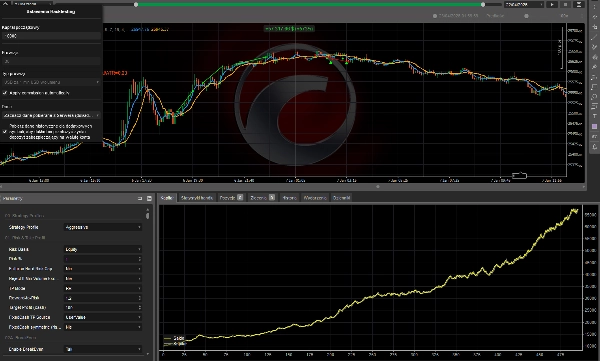The height and width of the screenshot is (361, 600).
Task: Click the speed multiplier value in playback row
Action: click(564, 16)
